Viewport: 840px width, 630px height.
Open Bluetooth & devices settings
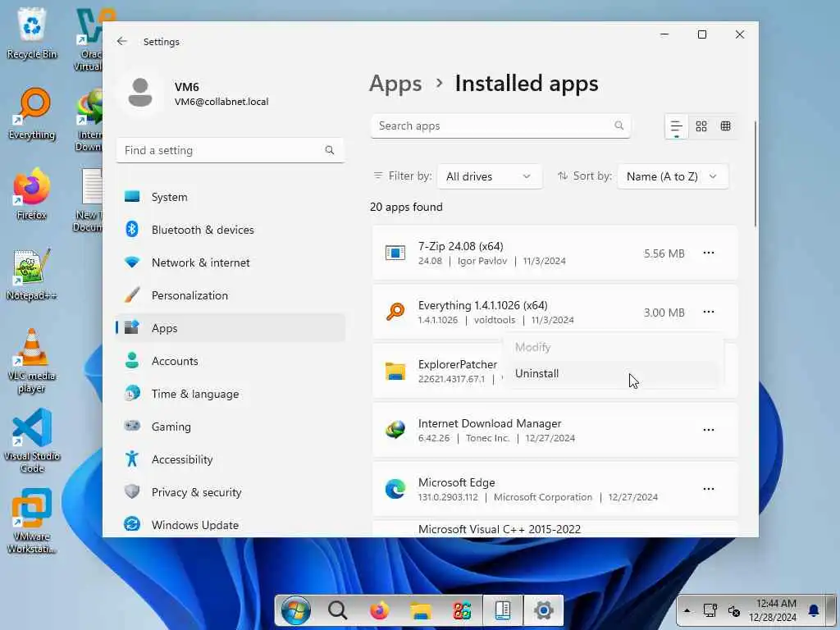(231, 230)
